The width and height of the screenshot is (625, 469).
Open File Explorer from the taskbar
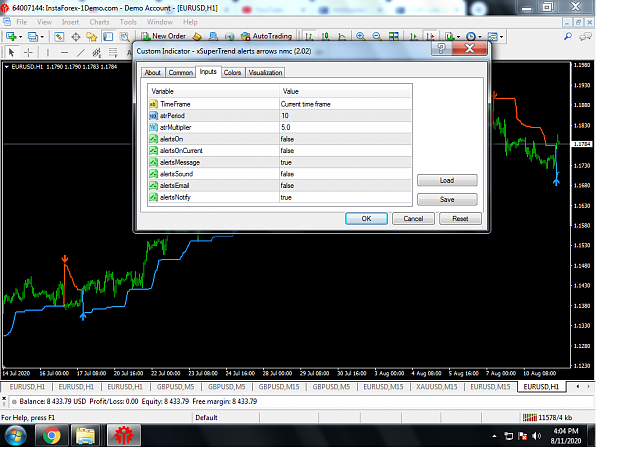tap(86, 435)
